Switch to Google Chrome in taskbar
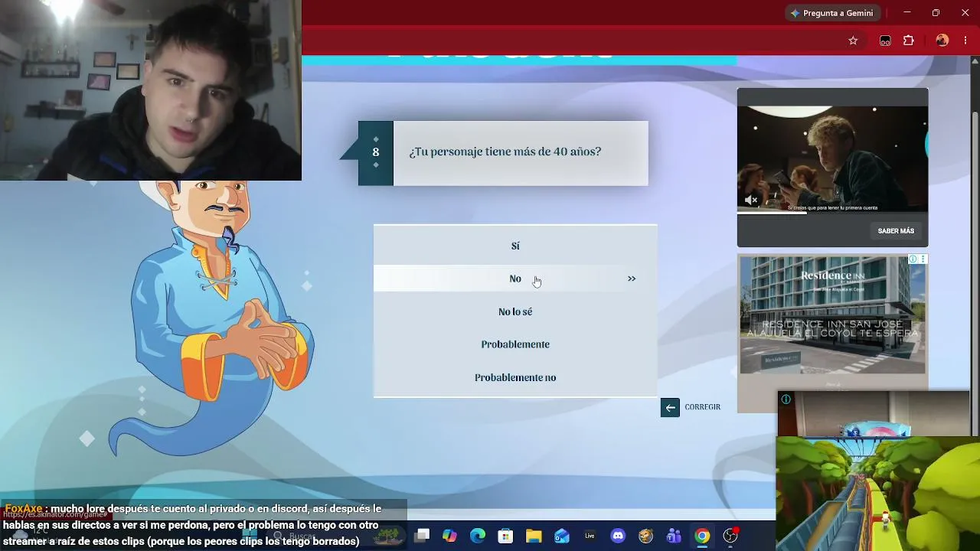980x551 pixels. tap(702, 536)
